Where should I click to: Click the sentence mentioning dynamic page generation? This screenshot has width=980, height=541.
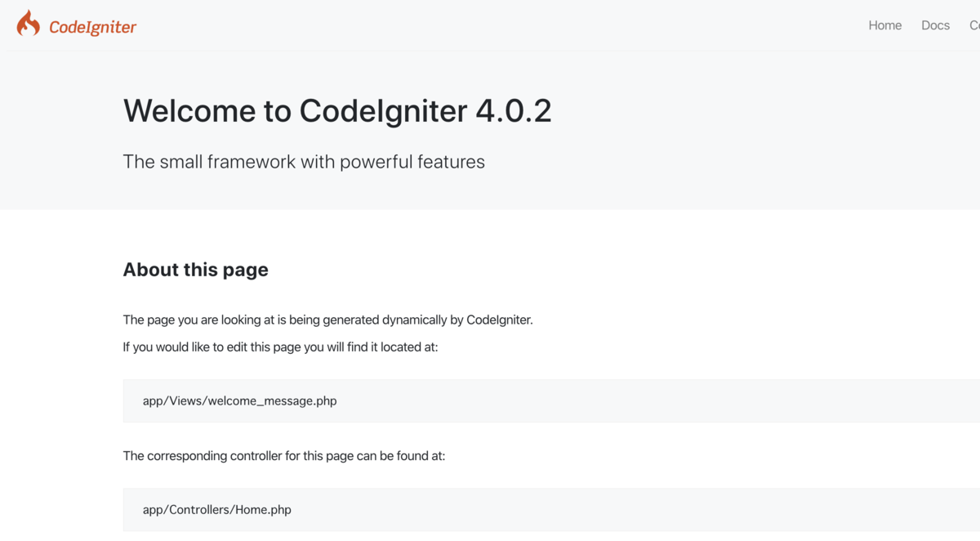(327, 320)
